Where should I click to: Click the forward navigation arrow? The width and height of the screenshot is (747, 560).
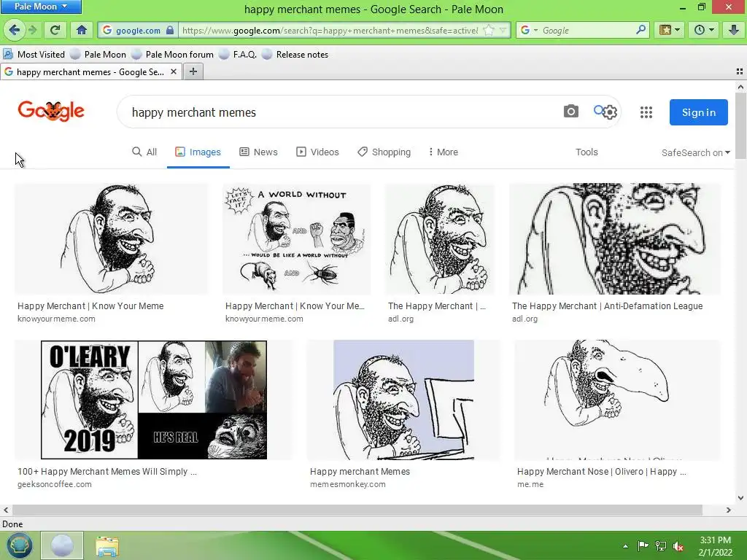[x=32, y=31]
